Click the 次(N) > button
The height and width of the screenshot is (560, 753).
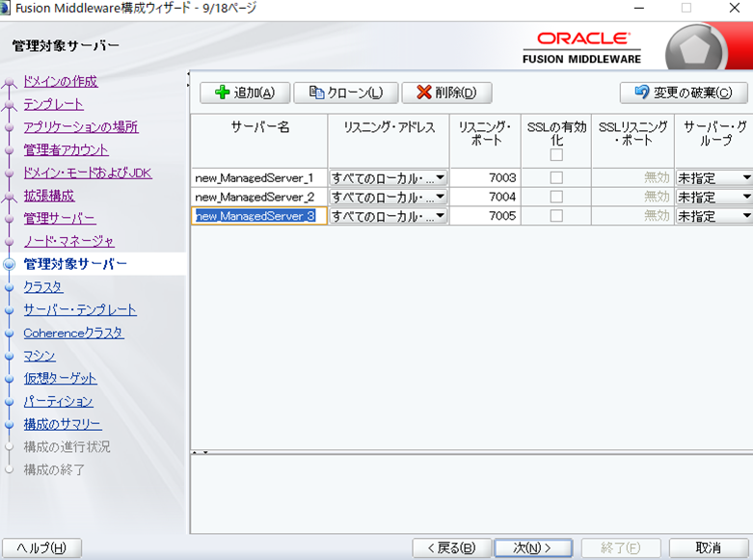click(x=533, y=547)
